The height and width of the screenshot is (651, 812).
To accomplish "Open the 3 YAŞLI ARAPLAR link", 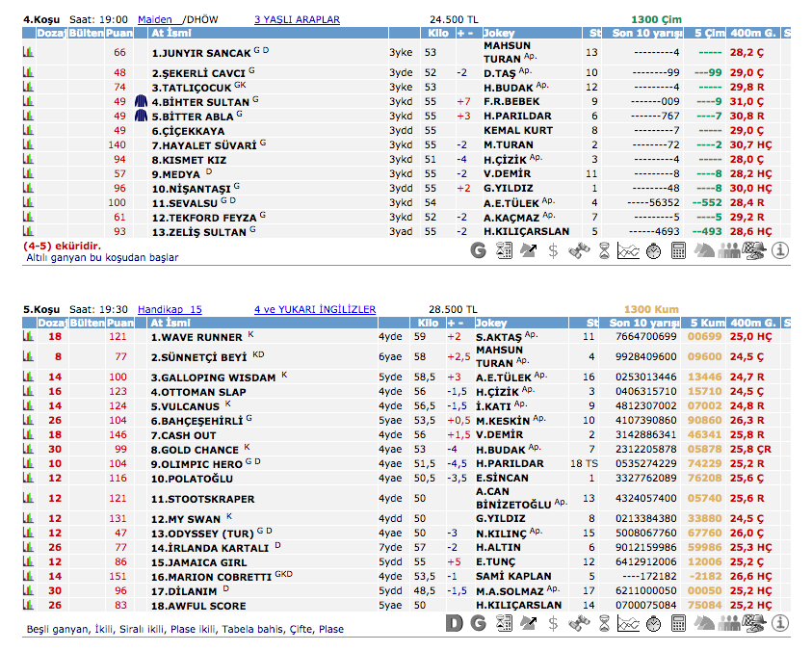I will click(x=297, y=18).
